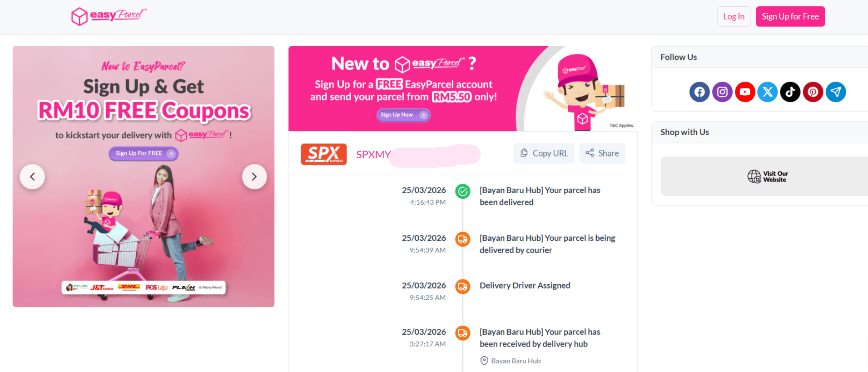Click truck icon beside 'being delivered by courier'
This screenshot has height=372, width=868.
[463, 239]
